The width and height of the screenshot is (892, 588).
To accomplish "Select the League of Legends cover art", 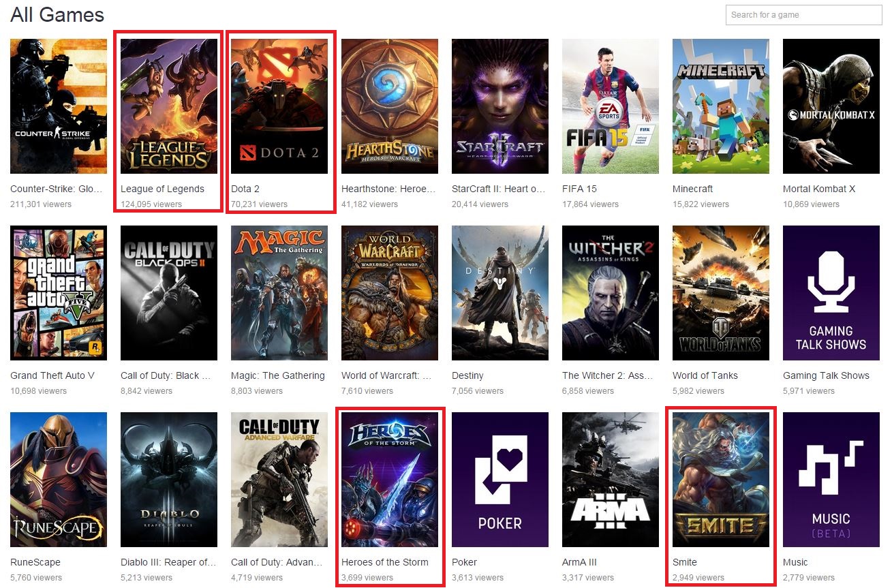I will pyautogui.click(x=169, y=106).
